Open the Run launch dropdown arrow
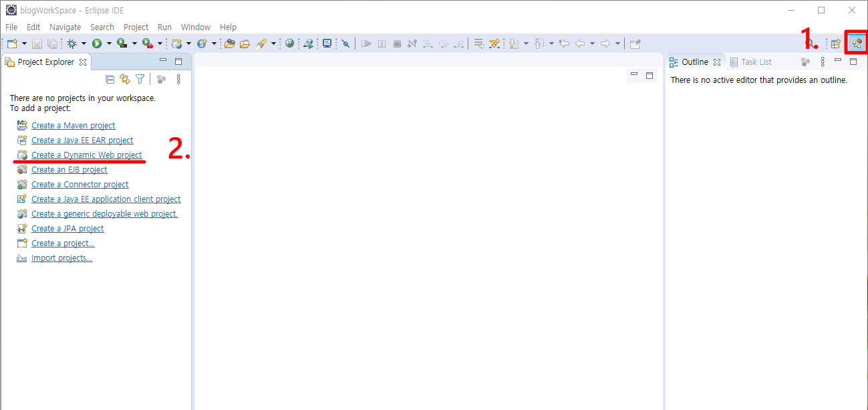 pyautogui.click(x=109, y=43)
